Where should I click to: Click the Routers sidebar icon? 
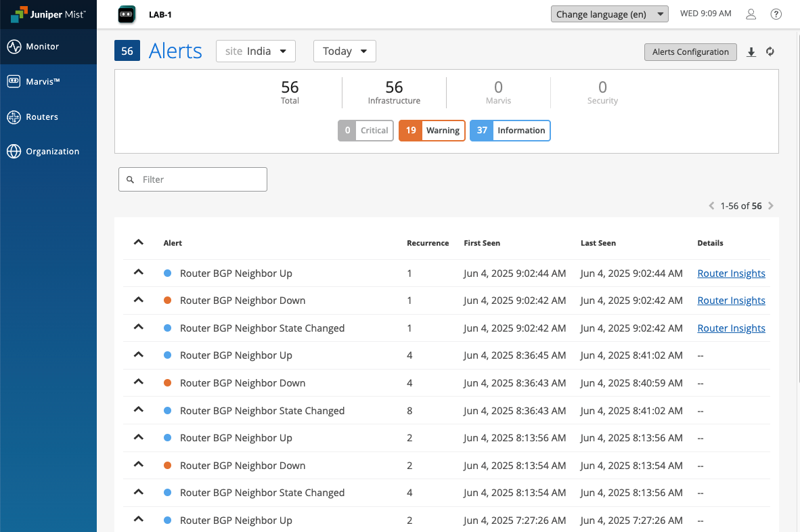14,117
